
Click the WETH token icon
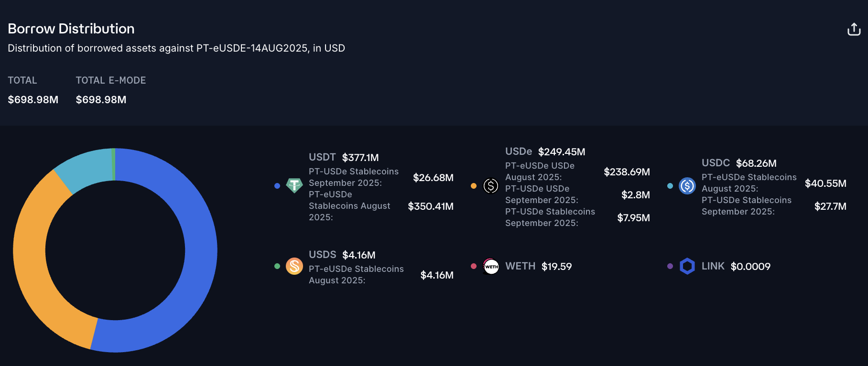pos(491,266)
